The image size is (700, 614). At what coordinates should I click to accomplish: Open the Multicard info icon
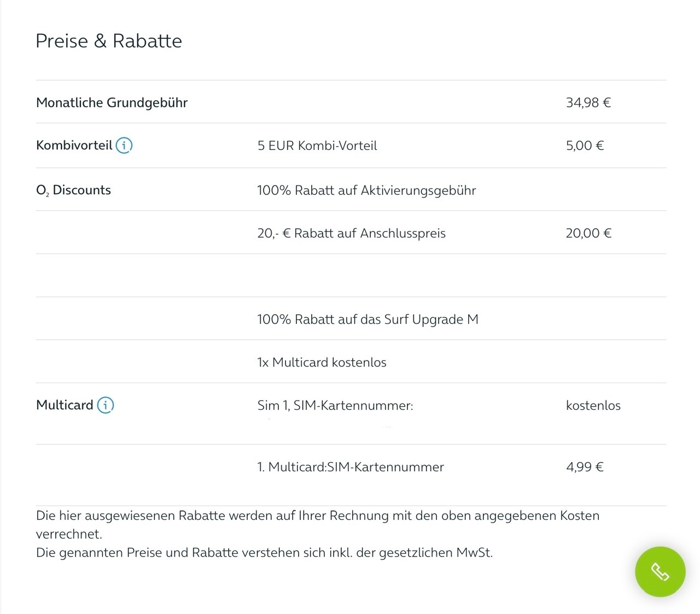(x=106, y=405)
